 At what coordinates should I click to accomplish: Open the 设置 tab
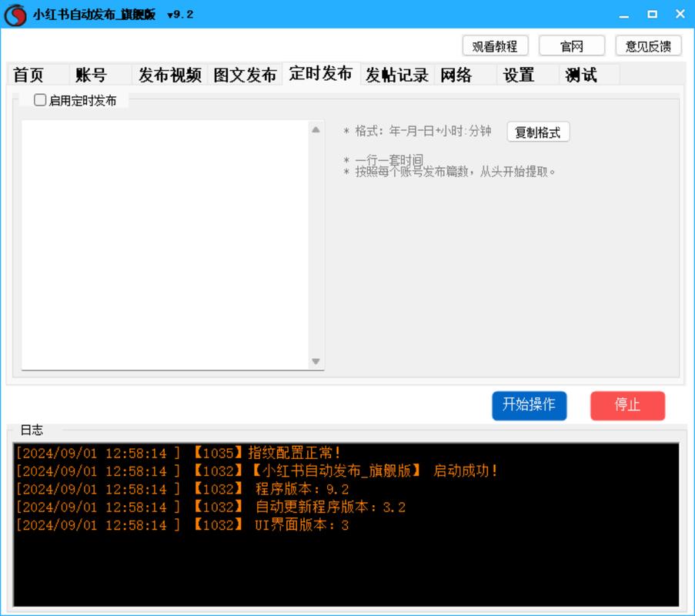click(518, 75)
